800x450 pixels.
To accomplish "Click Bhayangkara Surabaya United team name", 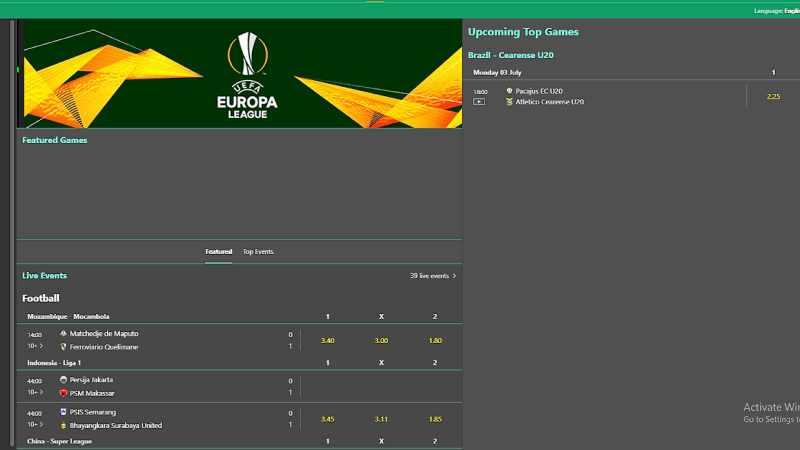I will (116, 426).
